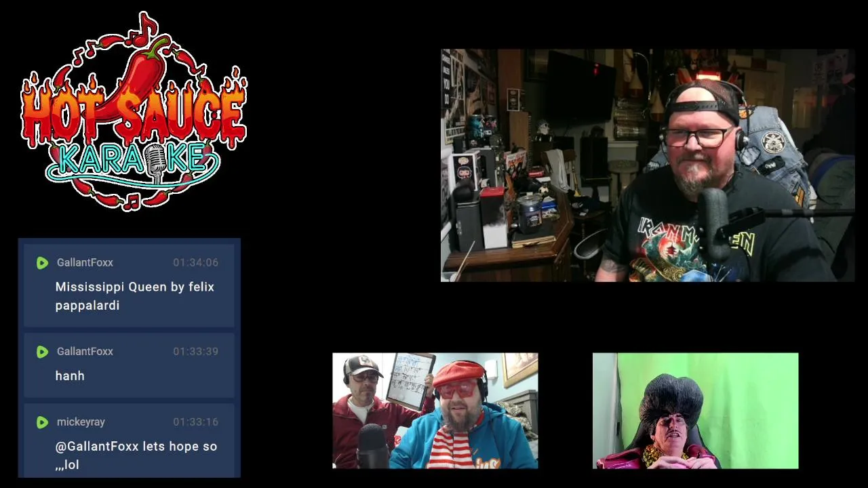
Task: Select the green-screen webcam feed
Action: [x=695, y=411]
